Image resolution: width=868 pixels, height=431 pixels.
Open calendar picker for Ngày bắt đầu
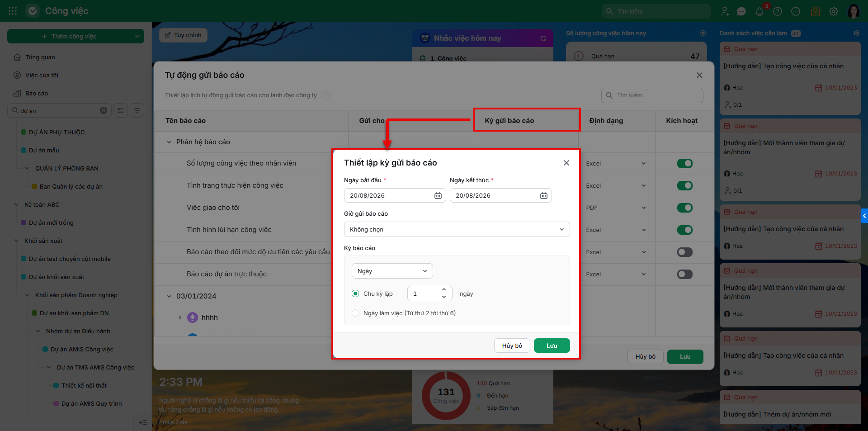[x=438, y=195]
